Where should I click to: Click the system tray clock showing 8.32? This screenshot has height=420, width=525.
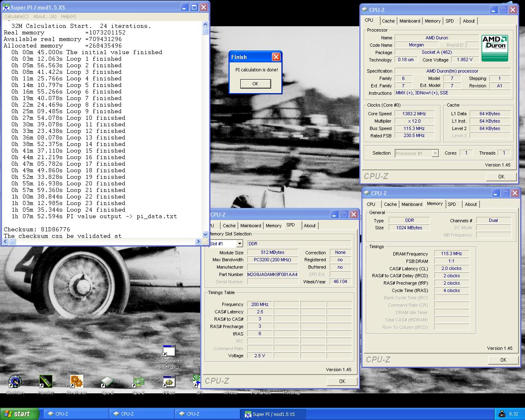coord(514,414)
